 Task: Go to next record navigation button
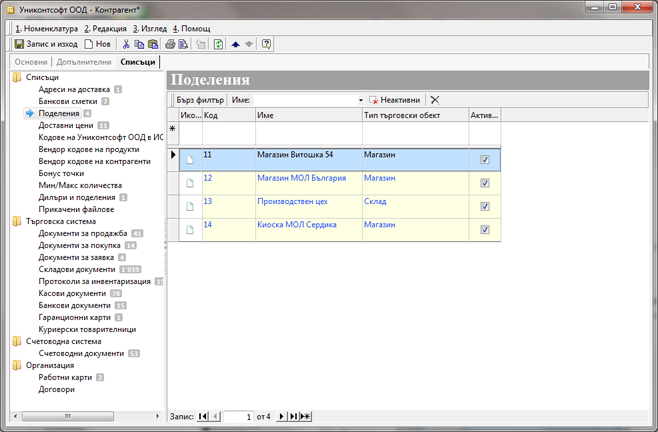282,416
